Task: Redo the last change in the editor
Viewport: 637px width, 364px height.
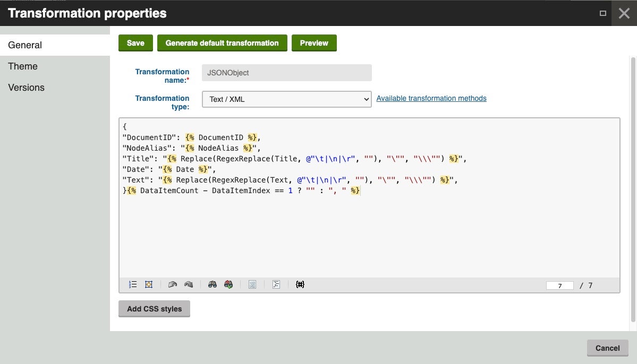Action: click(189, 284)
